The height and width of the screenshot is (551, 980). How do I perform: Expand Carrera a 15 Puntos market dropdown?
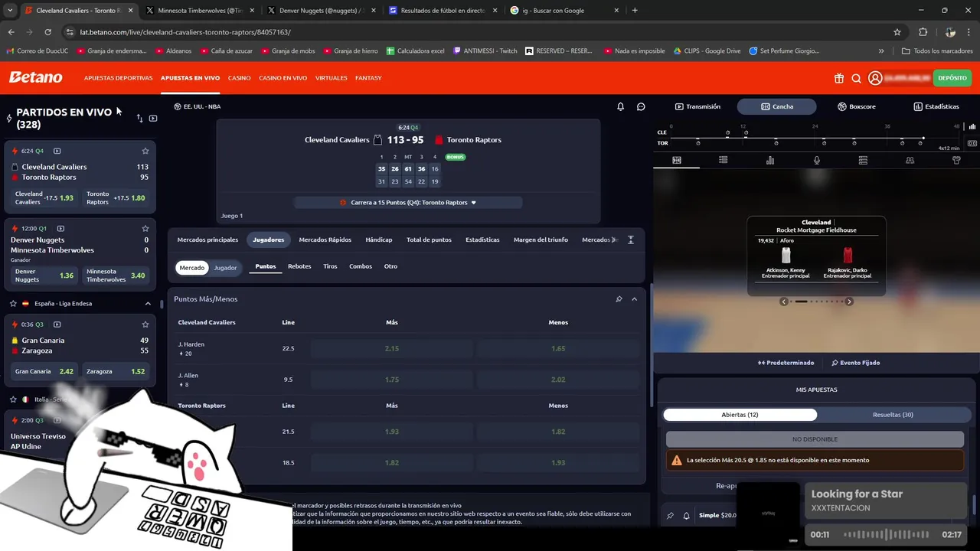pyautogui.click(x=408, y=203)
